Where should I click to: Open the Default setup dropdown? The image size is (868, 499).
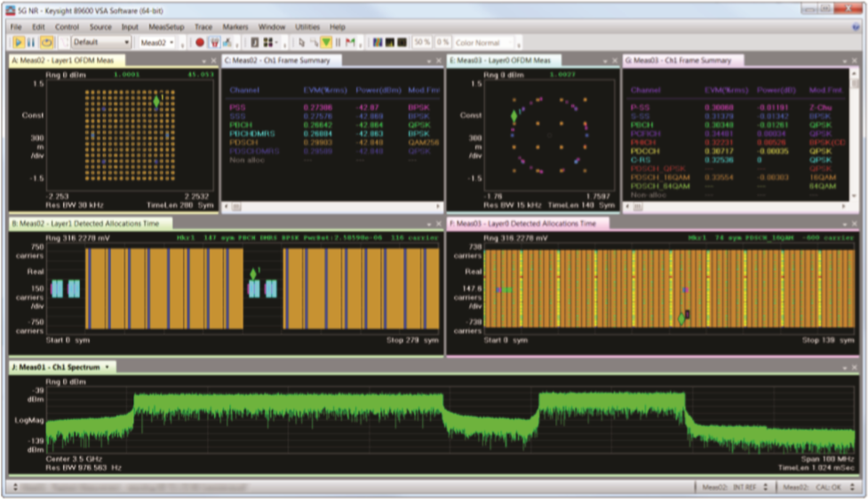click(x=100, y=42)
